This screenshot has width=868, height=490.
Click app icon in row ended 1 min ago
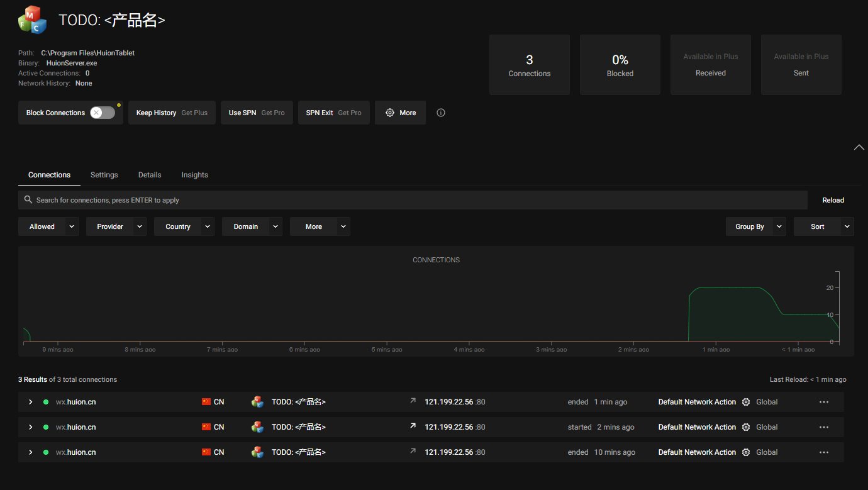point(257,401)
